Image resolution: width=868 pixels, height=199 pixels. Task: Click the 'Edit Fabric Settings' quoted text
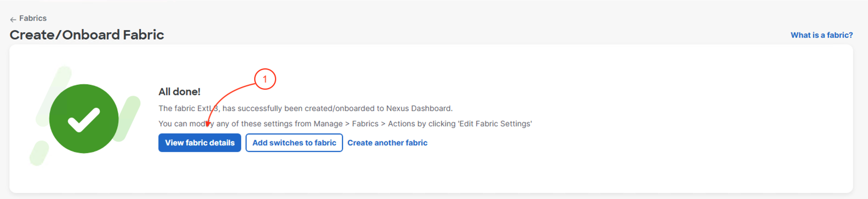tap(495, 124)
